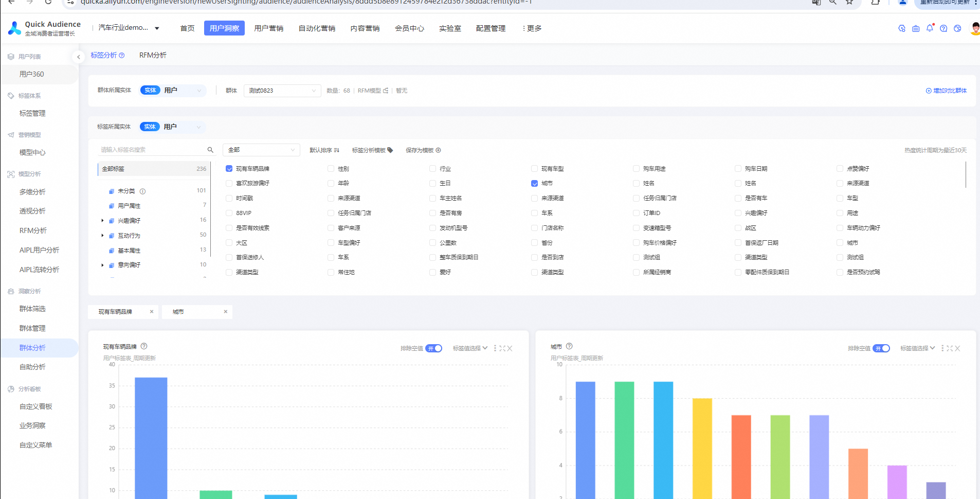Switch to the 首页 menu
The image size is (980, 499).
point(187,28)
